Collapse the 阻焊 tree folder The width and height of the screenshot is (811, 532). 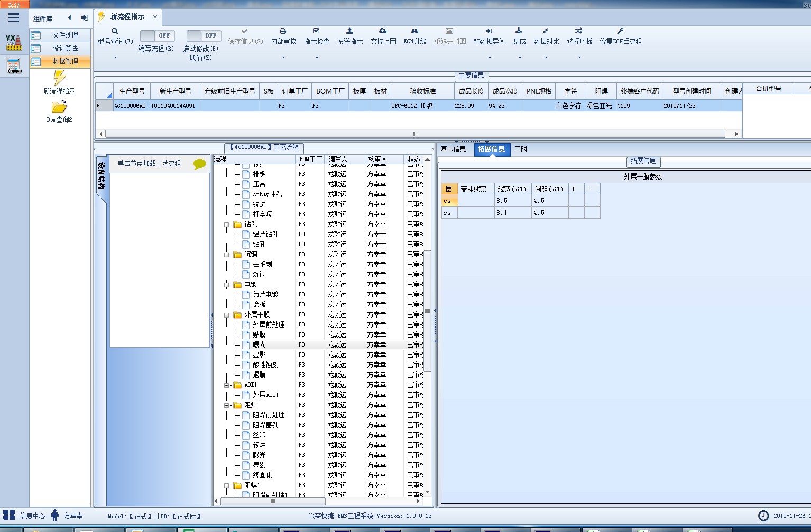click(x=227, y=405)
